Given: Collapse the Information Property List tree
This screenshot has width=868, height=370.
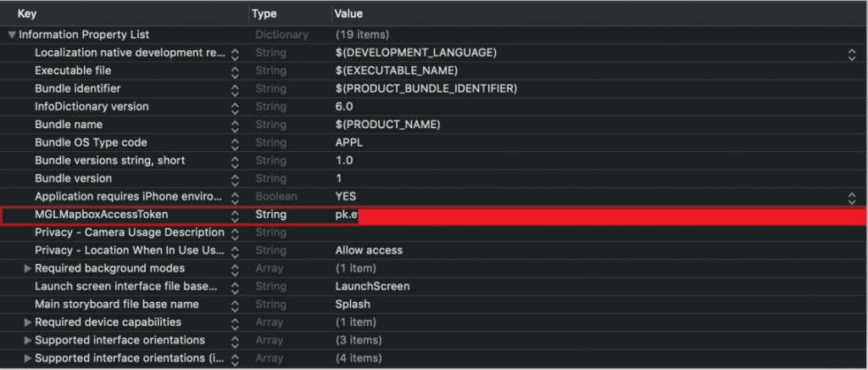Looking at the screenshot, I should (11, 35).
